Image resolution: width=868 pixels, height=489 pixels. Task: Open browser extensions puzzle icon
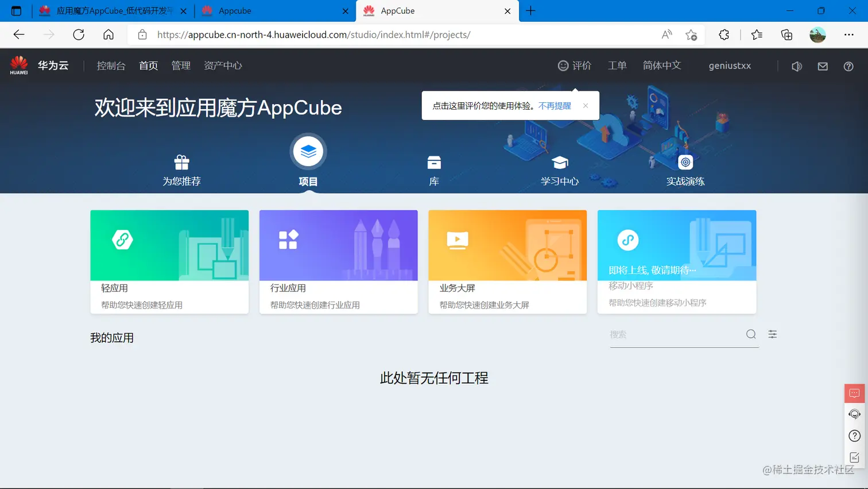(724, 34)
